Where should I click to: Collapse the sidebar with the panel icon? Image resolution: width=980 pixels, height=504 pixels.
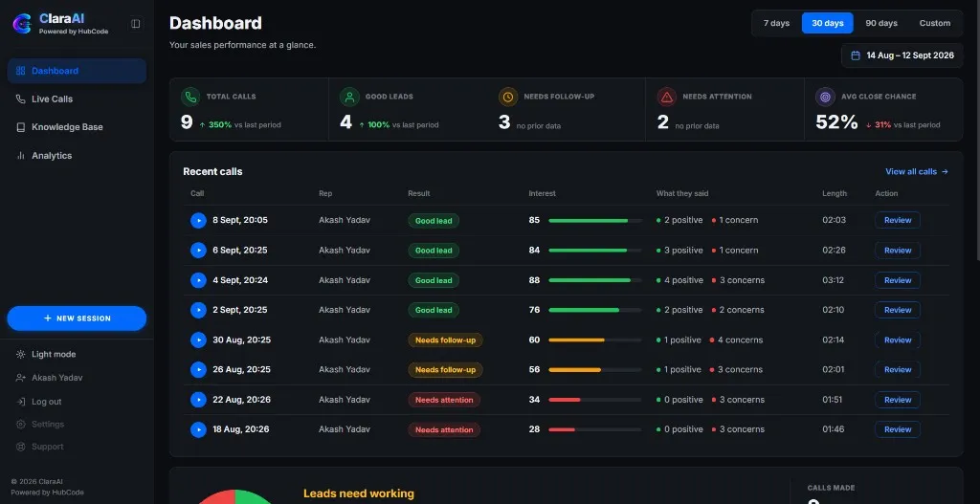coord(136,24)
